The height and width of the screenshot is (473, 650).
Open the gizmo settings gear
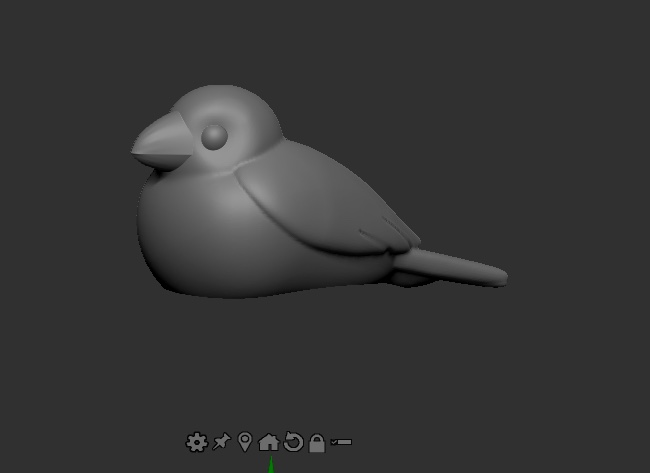coord(196,442)
